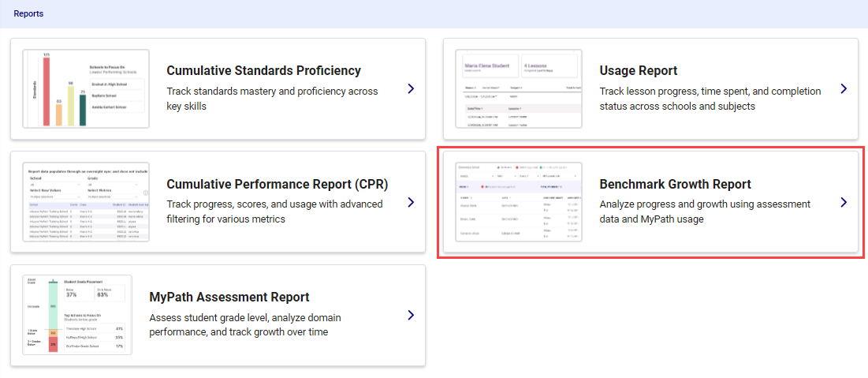This screenshot has height=378, width=868.
Task: Open the Benchmark Growth Report preview thumbnail
Action: [x=519, y=202]
